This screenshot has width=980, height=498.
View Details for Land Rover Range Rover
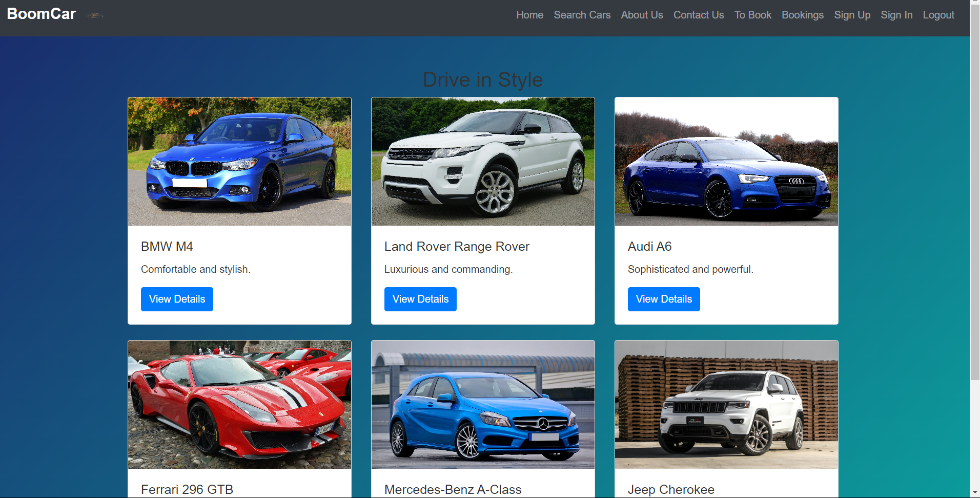[x=420, y=299]
